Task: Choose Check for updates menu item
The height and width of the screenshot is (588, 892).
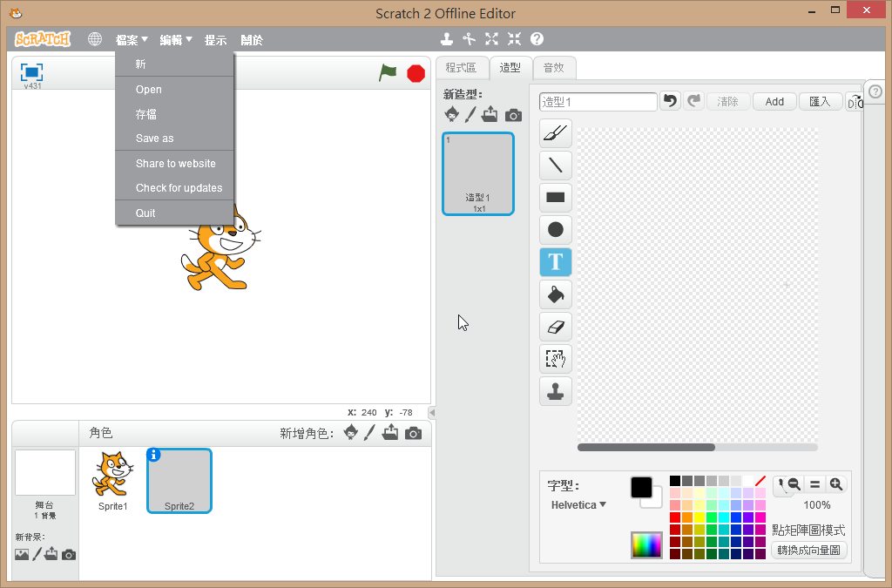Action: click(174, 187)
